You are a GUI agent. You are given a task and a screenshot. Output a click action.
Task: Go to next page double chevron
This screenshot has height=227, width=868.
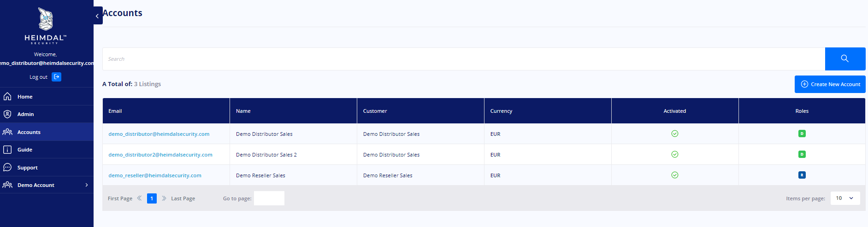tap(164, 198)
